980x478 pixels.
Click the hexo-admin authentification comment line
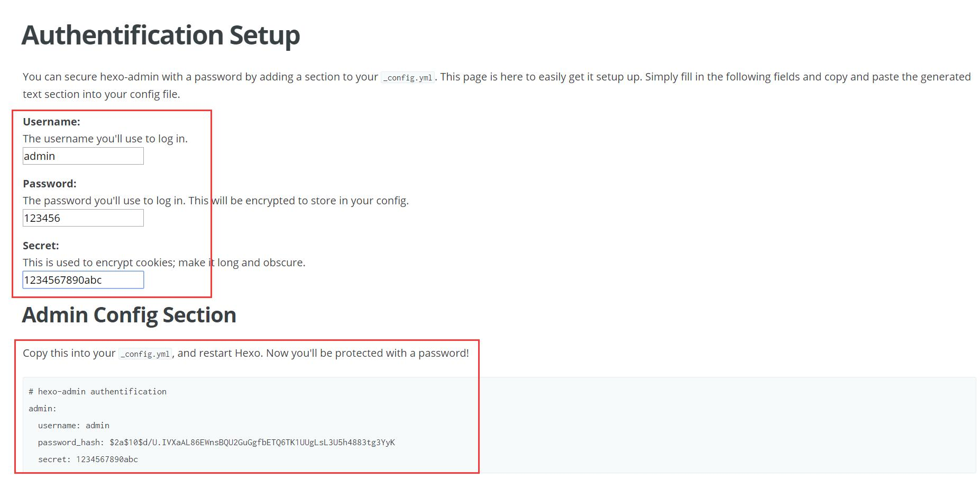98,392
